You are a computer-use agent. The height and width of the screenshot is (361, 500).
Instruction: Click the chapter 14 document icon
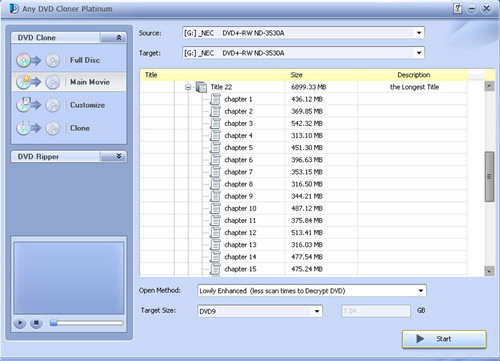pyautogui.click(x=215, y=257)
